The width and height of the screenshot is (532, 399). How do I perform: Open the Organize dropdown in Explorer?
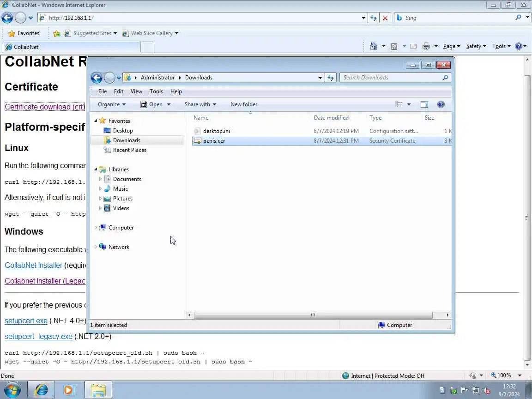tap(112, 104)
